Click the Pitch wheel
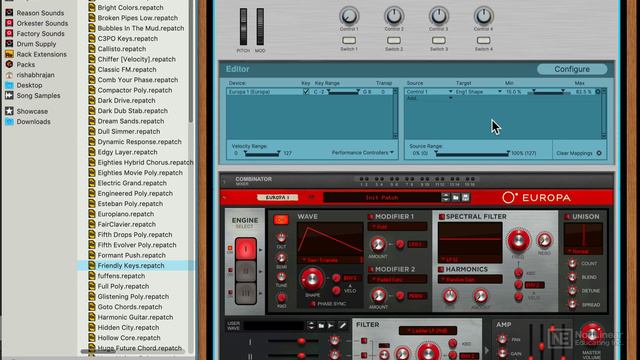This screenshot has width=640, height=360. coord(243,27)
